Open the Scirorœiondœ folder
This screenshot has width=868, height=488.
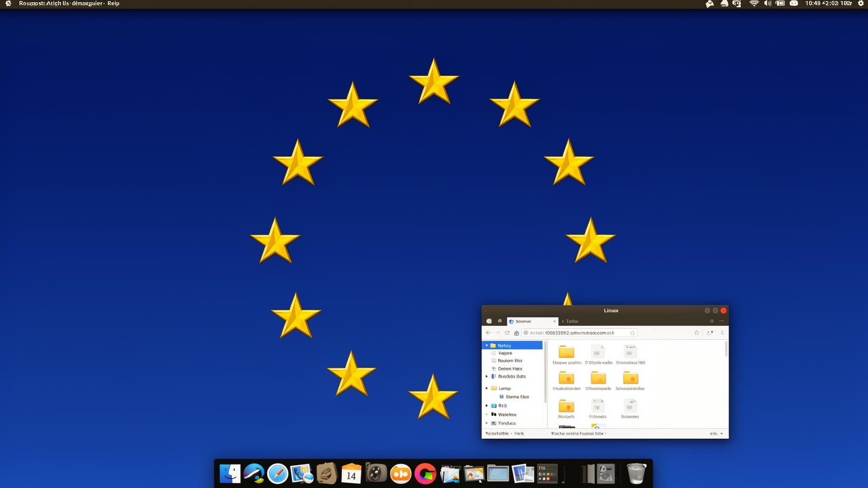(630, 381)
